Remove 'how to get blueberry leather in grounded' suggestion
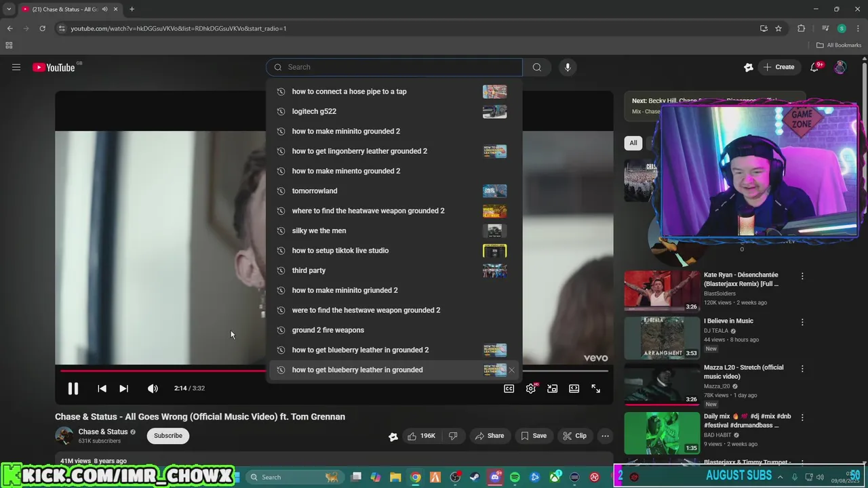This screenshot has height=488, width=868. [512, 370]
